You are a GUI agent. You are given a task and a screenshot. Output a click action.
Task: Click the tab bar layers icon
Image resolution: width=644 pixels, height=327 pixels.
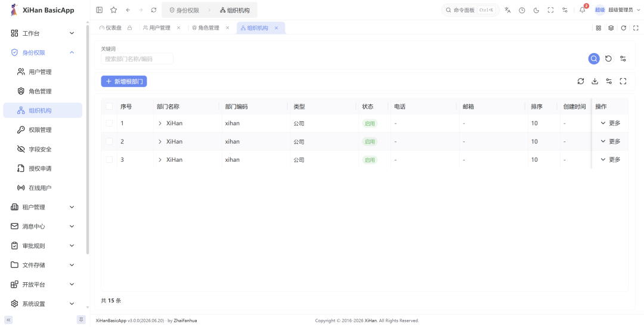611,28
